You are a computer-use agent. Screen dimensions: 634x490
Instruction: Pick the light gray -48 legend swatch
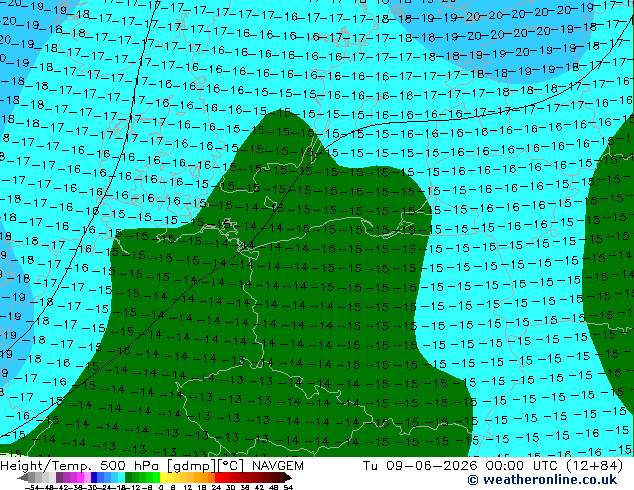click(x=45, y=477)
